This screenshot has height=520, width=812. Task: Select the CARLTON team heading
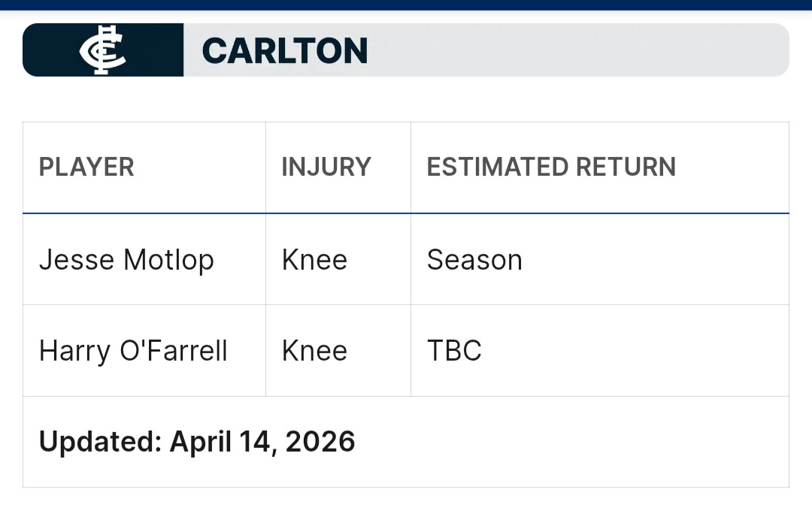(284, 51)
